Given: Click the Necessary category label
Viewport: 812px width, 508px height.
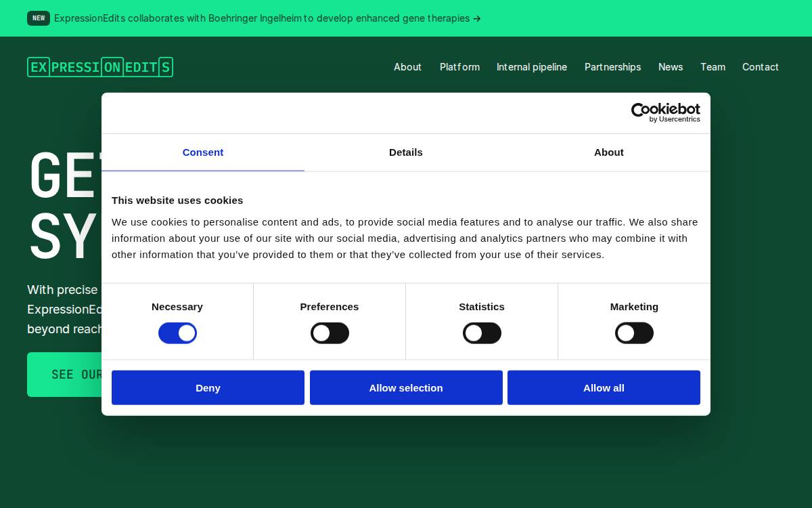Looking at the screenshot, I should point(177,307).
